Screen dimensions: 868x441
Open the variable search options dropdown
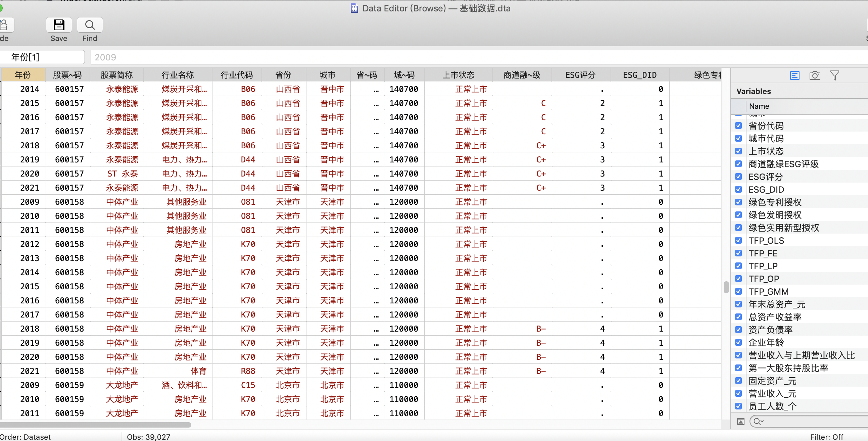coord(759,422)
